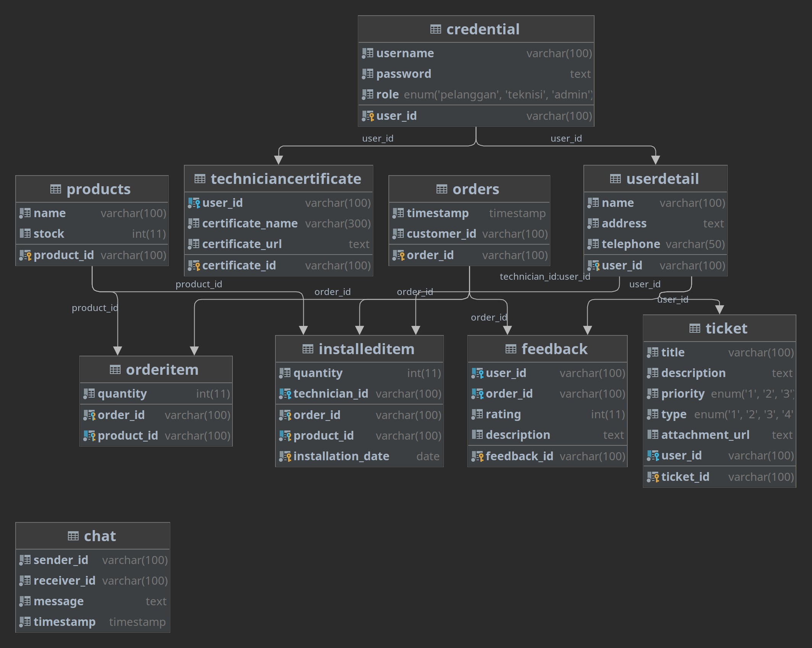
Task: Select certificate_name column row
Action: click(x=279, y=224)
